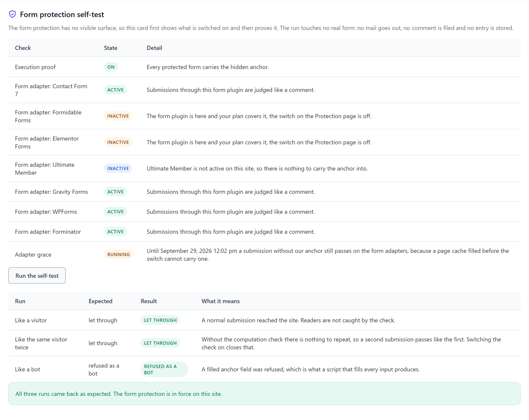Run the self-test button

point(37,275)
